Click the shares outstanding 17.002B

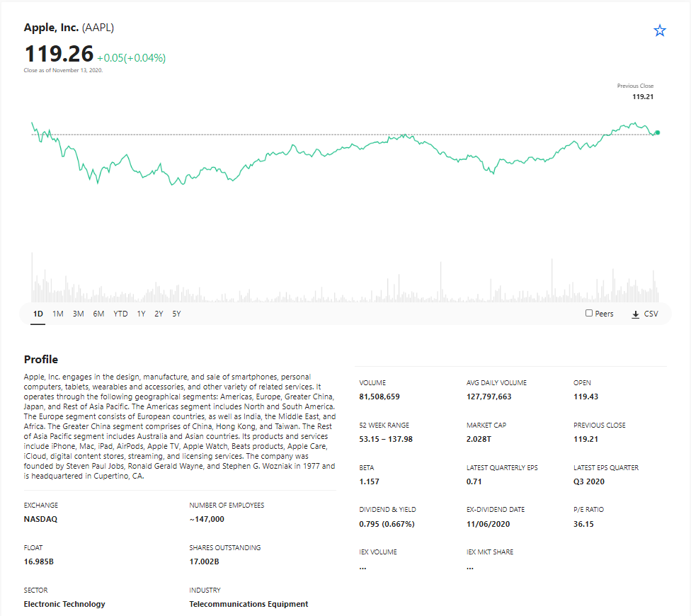pos(204,561)
